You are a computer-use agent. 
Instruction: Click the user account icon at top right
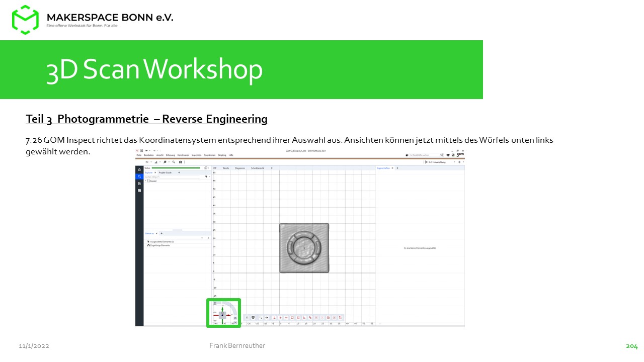click(x=453, y=155)
